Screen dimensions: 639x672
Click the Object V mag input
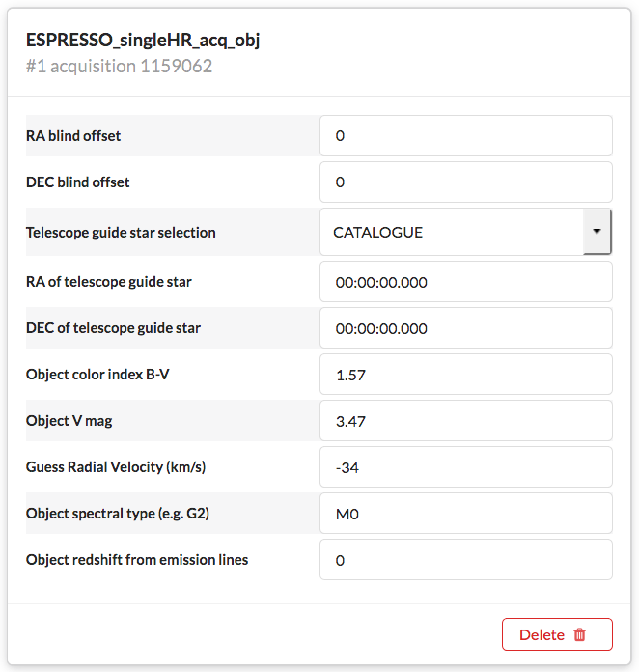pos(465,421)
